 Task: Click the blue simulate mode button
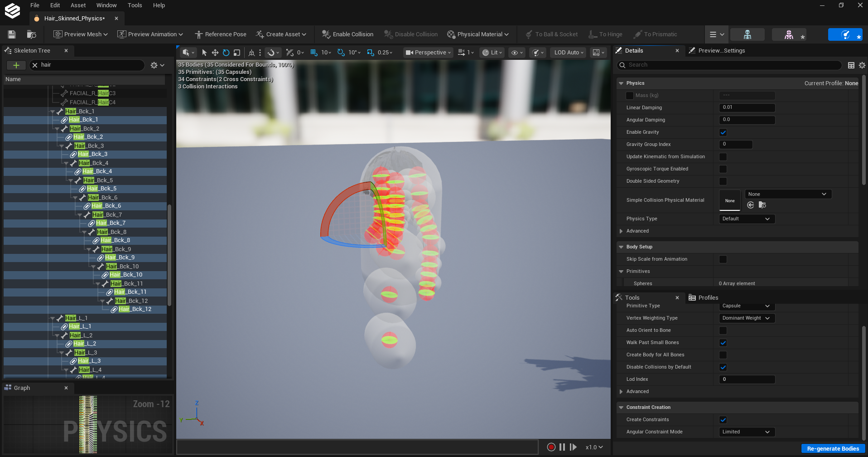pos(845,34)
